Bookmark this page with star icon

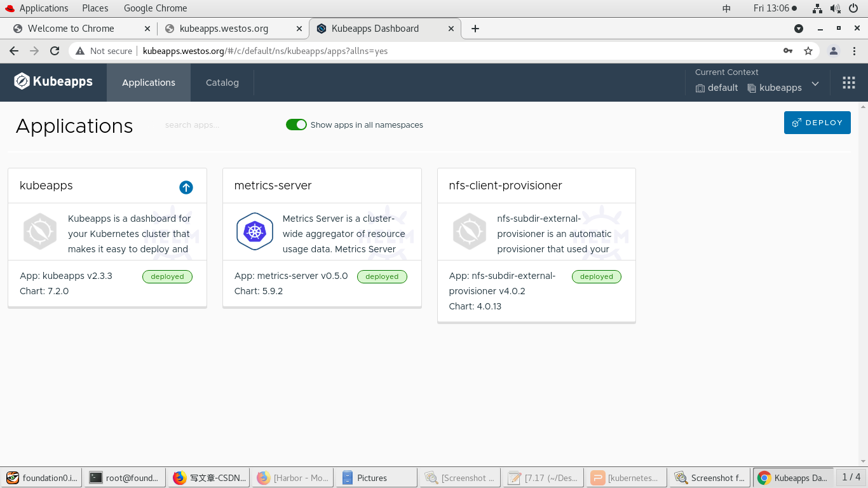tap(808, 51)
